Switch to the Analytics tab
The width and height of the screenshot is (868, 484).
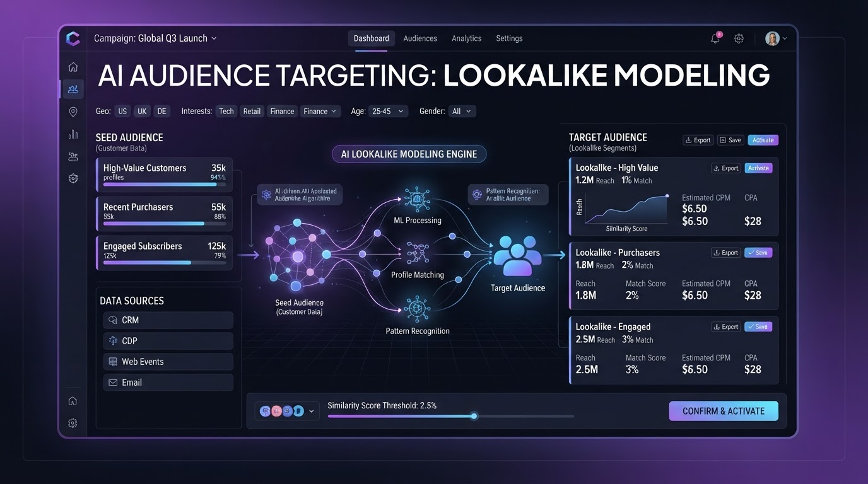[x=467, y=38]
